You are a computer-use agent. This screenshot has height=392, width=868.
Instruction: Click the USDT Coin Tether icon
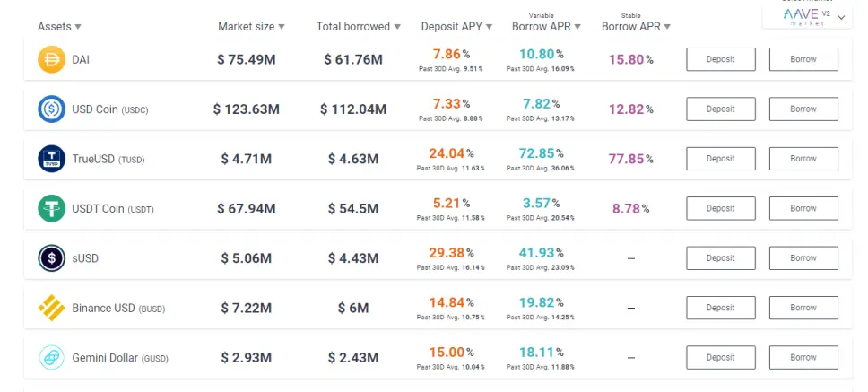pos(51,209)
